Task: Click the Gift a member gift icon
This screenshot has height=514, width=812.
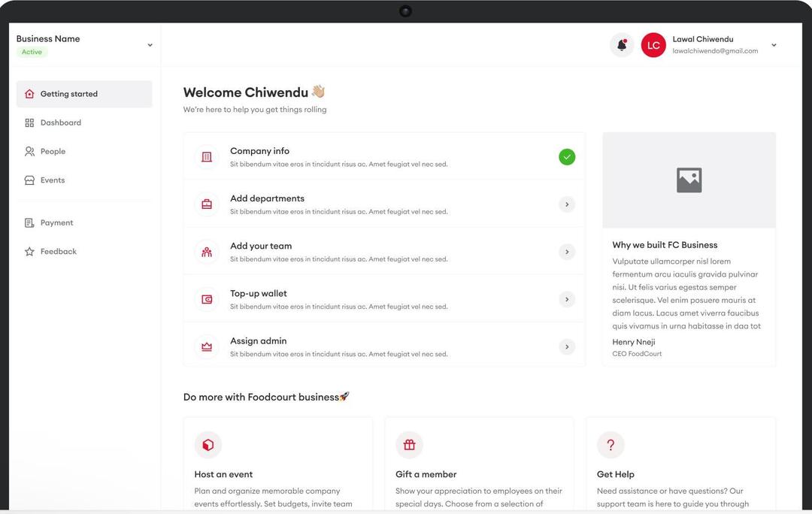Action: 409,445
